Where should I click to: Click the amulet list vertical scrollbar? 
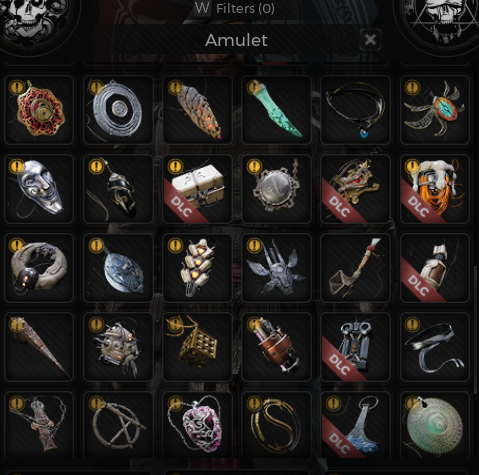click(x=475, y=330)
